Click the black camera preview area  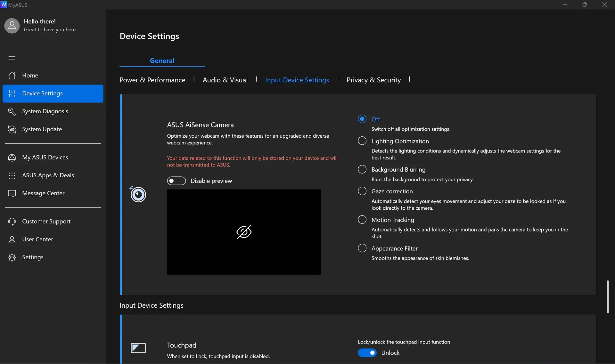[244, 232]
